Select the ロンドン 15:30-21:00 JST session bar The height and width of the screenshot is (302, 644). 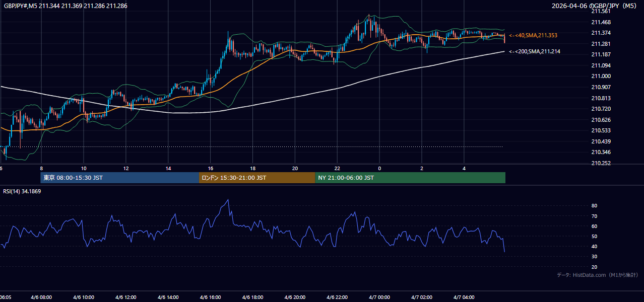pyautogui.click(x=257, y=178)
